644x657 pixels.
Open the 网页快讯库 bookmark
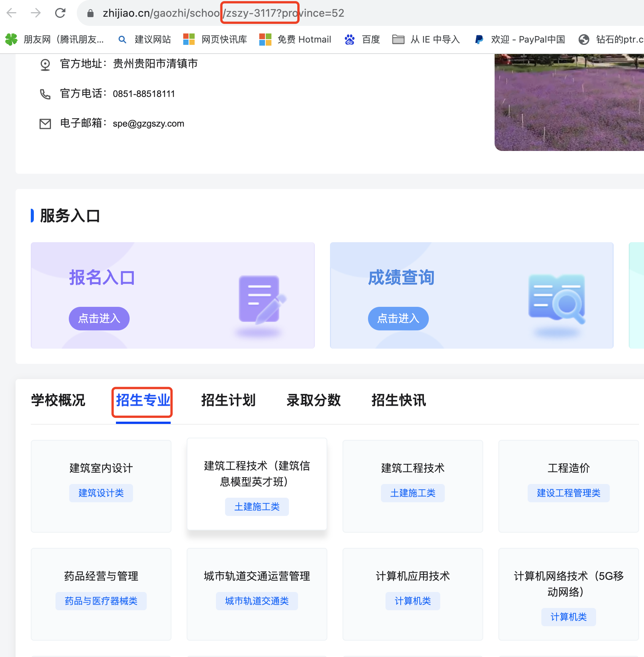click(215, 40)
